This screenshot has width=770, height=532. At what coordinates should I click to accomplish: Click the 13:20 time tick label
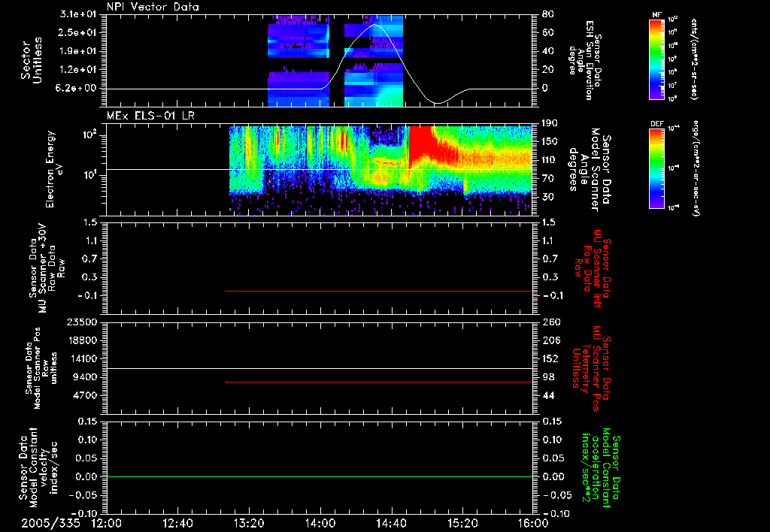click(249, 523)
